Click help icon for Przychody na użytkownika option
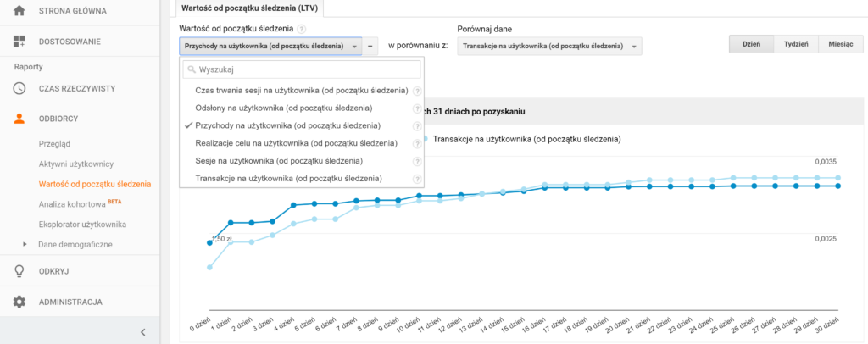This screenshot has height=344, width=868. click(x=417, y=126)
